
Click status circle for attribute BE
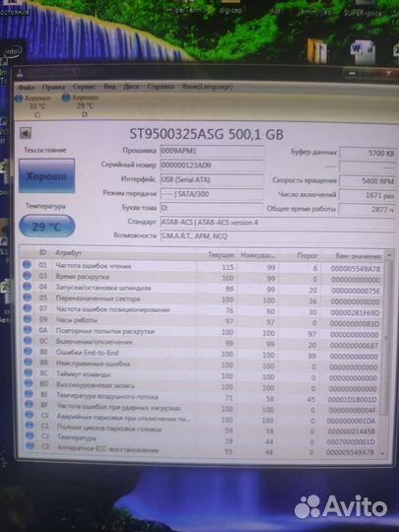pos(29,393)
